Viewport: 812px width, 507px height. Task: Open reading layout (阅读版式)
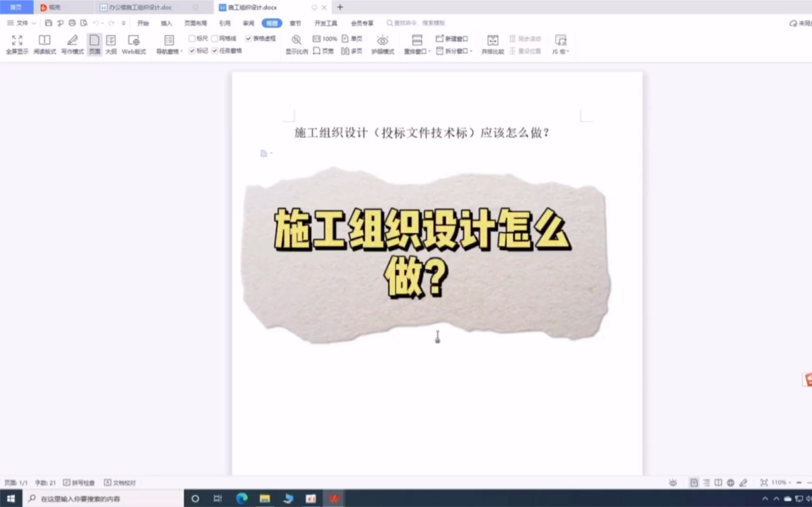[44, 44]
